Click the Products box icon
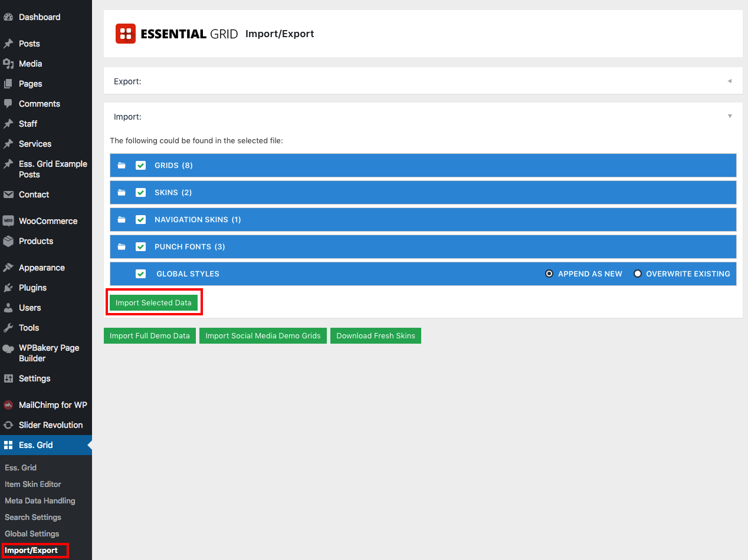 pyautogui.click(x=8, y=241)
